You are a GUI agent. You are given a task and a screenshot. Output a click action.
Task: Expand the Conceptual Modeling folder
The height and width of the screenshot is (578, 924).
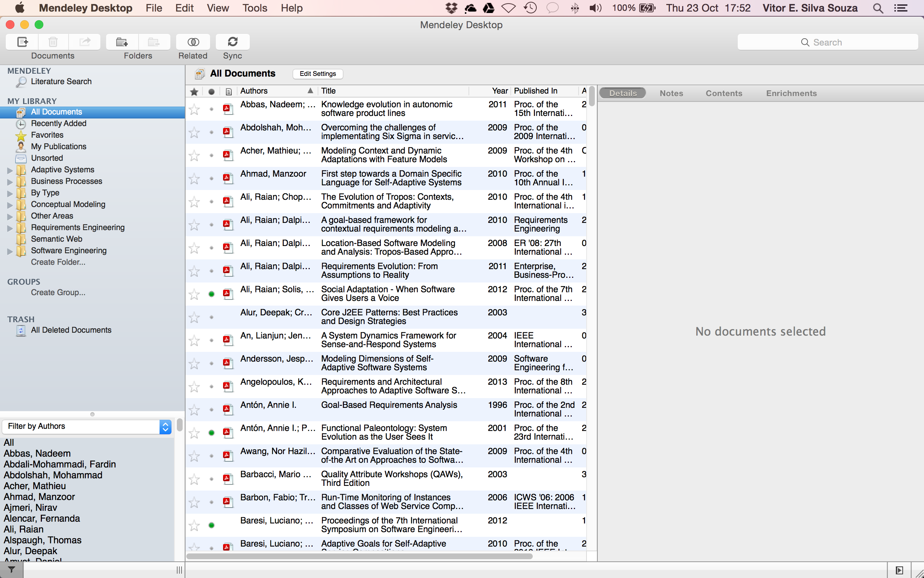[10, 205]
